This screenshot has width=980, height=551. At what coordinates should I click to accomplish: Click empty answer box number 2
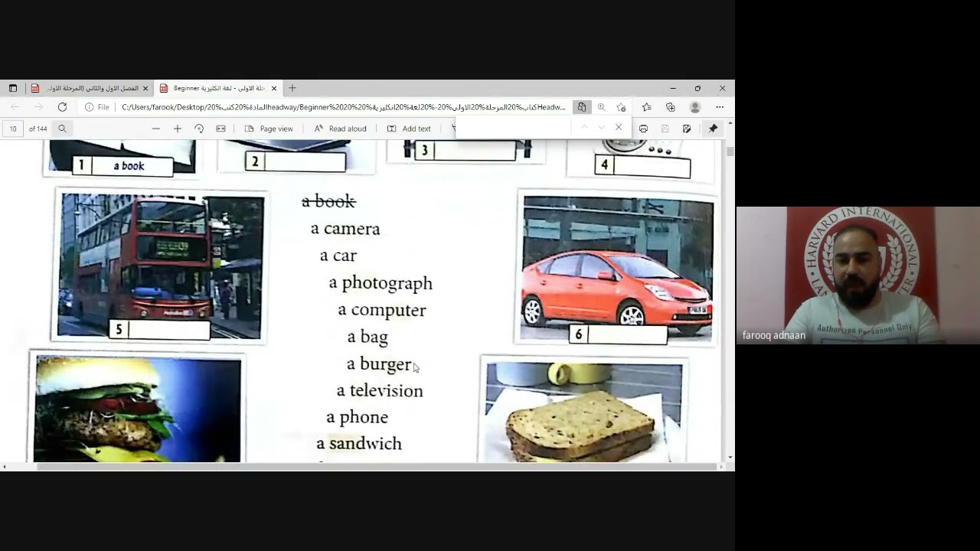tap(296, 161)
